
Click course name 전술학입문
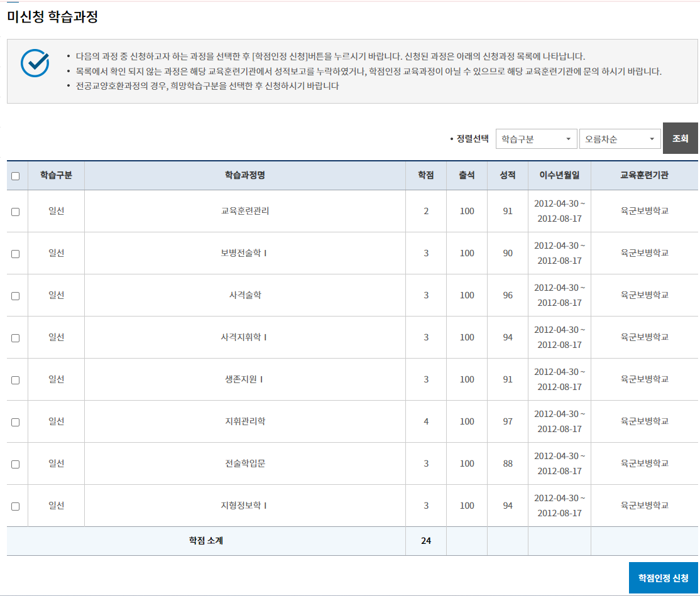[x=245, y=463]
